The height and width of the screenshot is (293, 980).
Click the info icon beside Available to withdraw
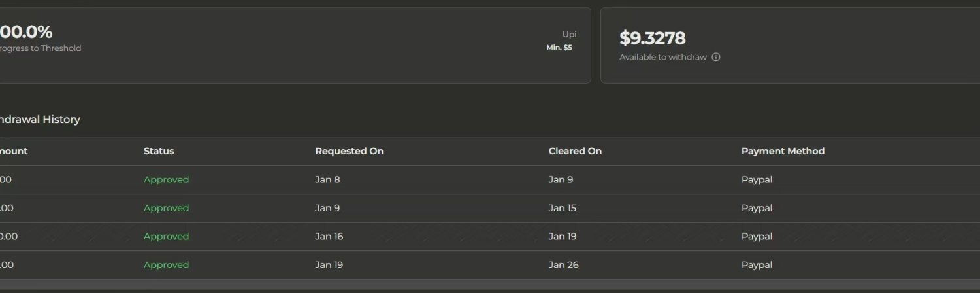pyautogui.click(x=716, y=57)
